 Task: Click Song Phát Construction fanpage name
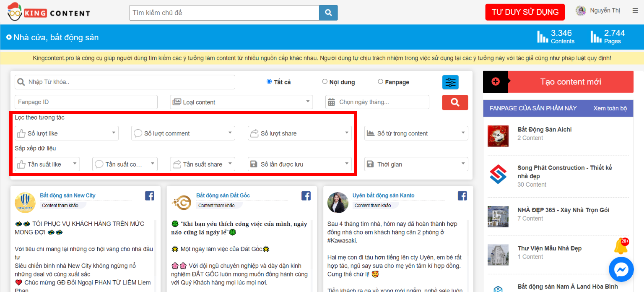(565, 172)
